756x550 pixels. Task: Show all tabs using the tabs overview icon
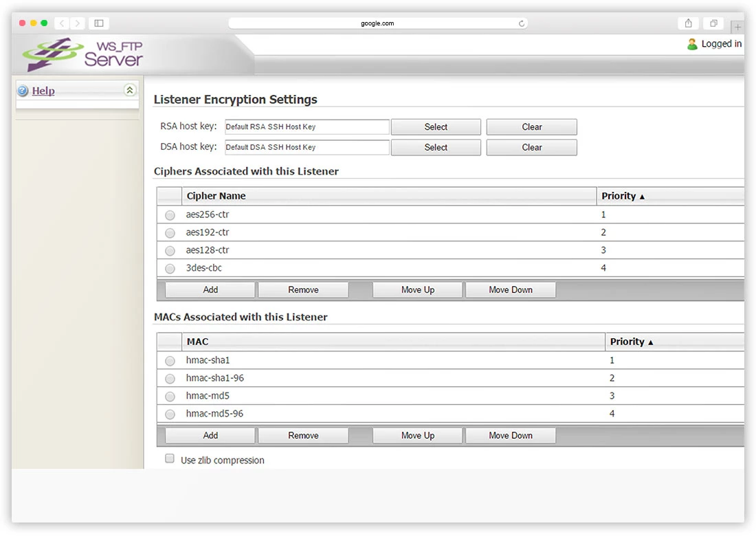click(714, 23)
